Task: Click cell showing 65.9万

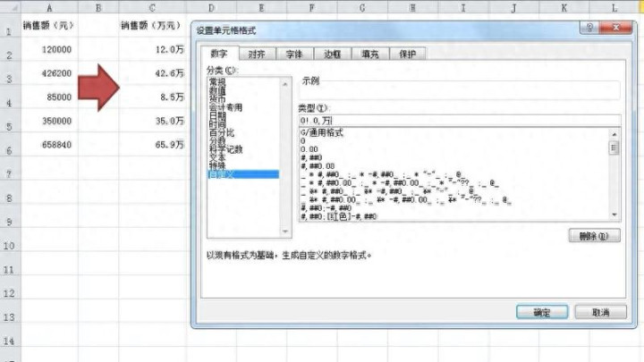Action: (x=152, y=145)
